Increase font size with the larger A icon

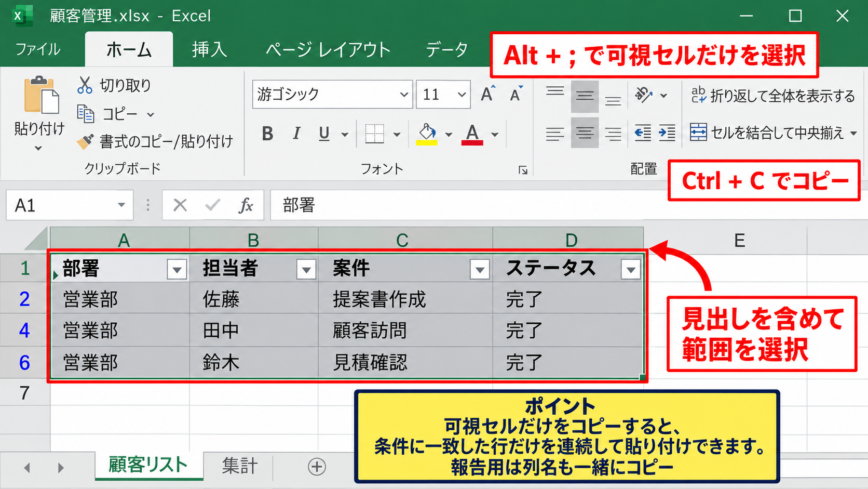coord(487,94)
